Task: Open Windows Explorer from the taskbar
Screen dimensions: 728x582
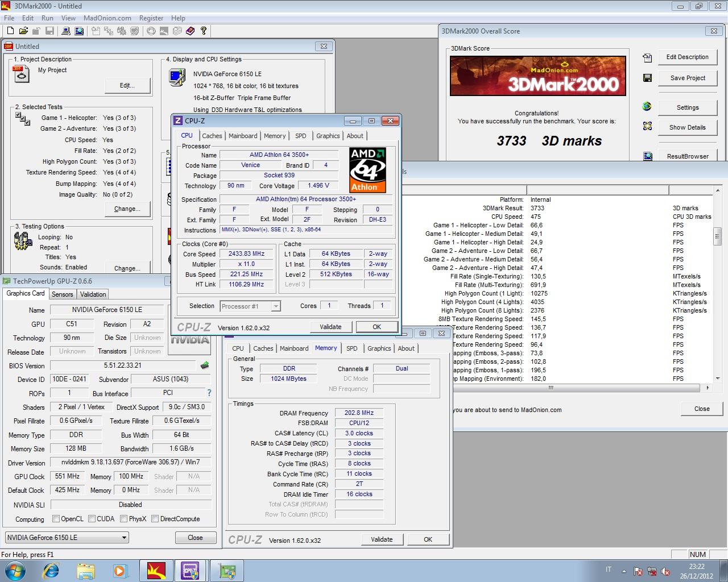Action: coord(86,571)
